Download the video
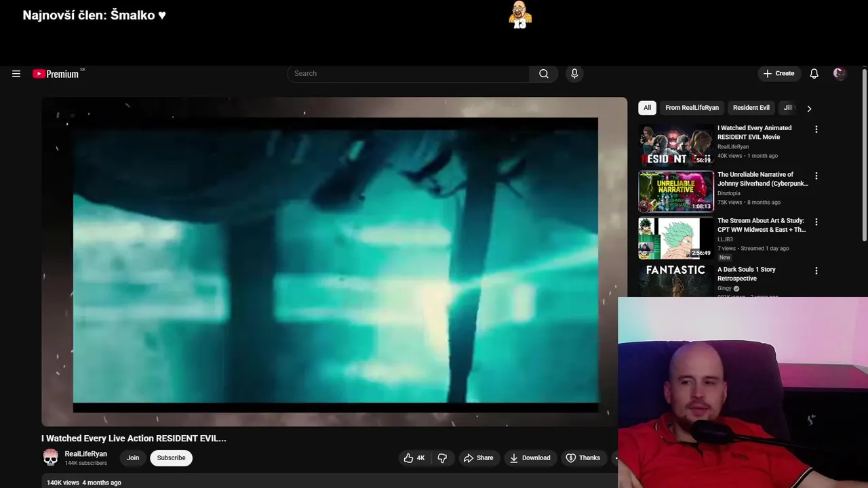Viewport: 868px width, 488px height. point(530,458)
